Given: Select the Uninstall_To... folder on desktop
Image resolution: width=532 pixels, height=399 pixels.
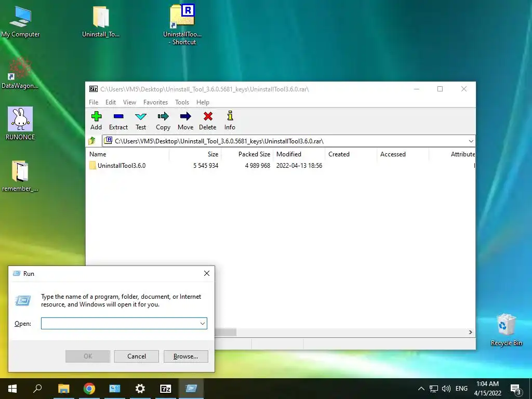Looking at the screenshot, I should [x=101, y=22].
